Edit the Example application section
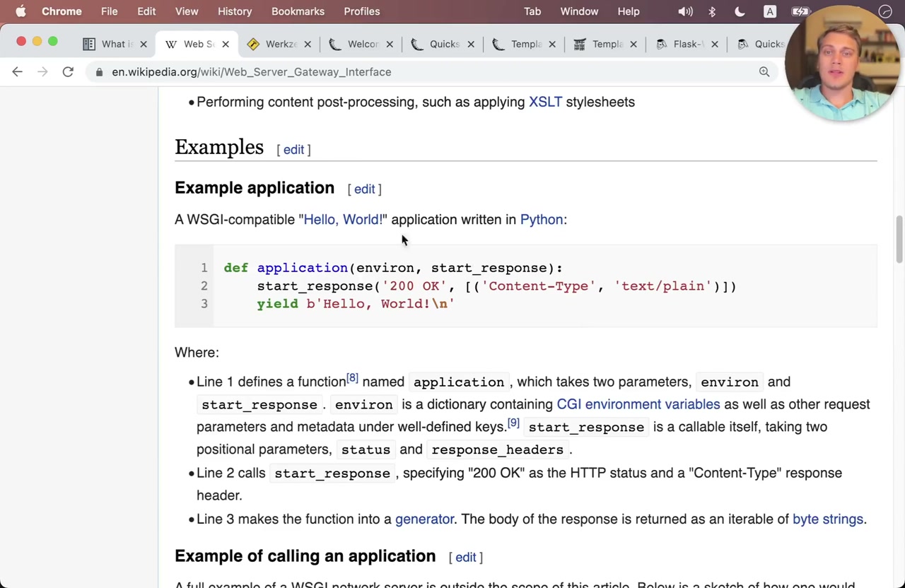Viewport: 905px width, 588px height. [x=364, y=189]
